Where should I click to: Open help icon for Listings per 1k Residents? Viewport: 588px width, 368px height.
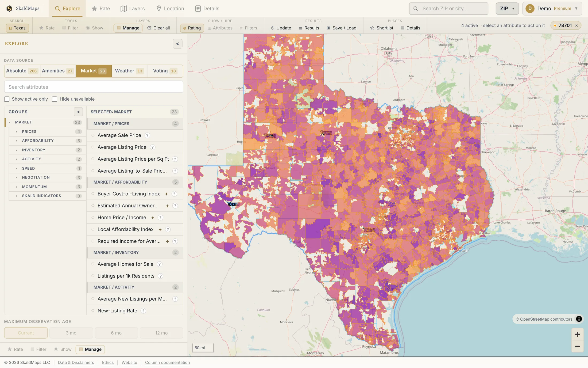click(x=160, y=276)
